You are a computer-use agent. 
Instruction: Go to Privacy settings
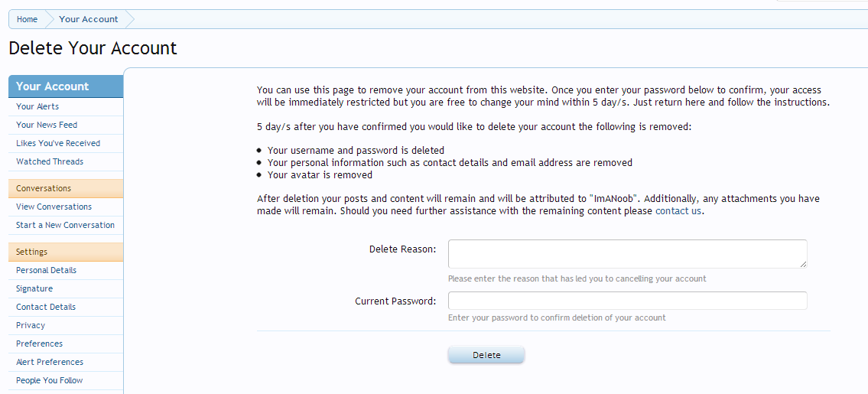(x=31, y=325)
